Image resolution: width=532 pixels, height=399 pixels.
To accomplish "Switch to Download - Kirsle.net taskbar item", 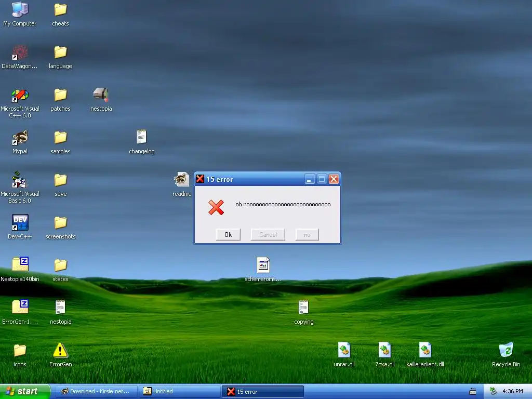I will pyautogui.click(x=96, y=392).
